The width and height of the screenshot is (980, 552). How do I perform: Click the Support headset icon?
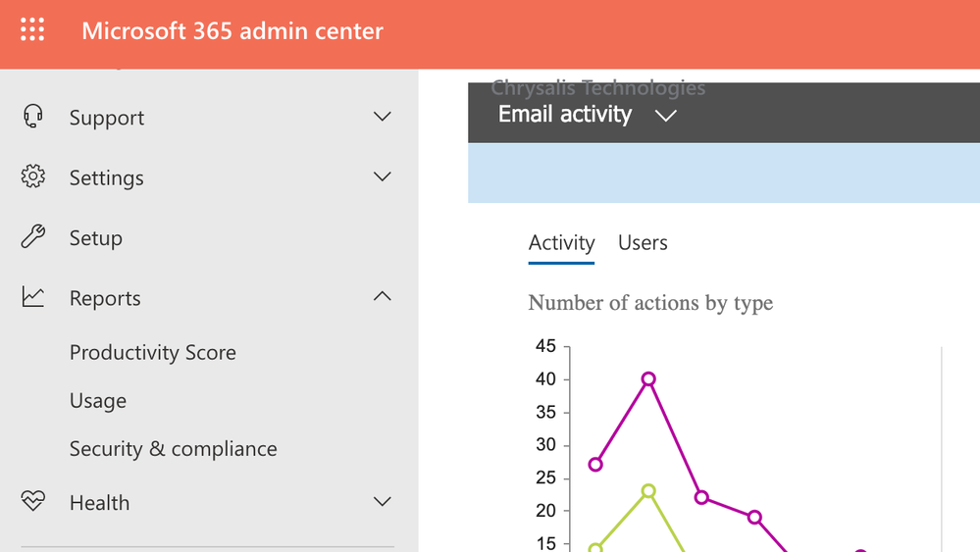[x=33, y=118]
